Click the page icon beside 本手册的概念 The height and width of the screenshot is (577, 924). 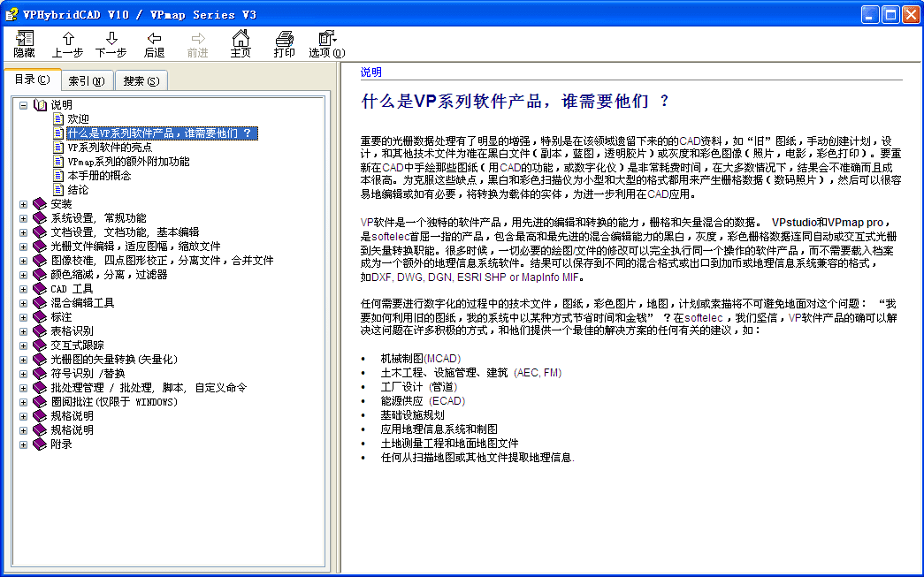click(57, 176)
